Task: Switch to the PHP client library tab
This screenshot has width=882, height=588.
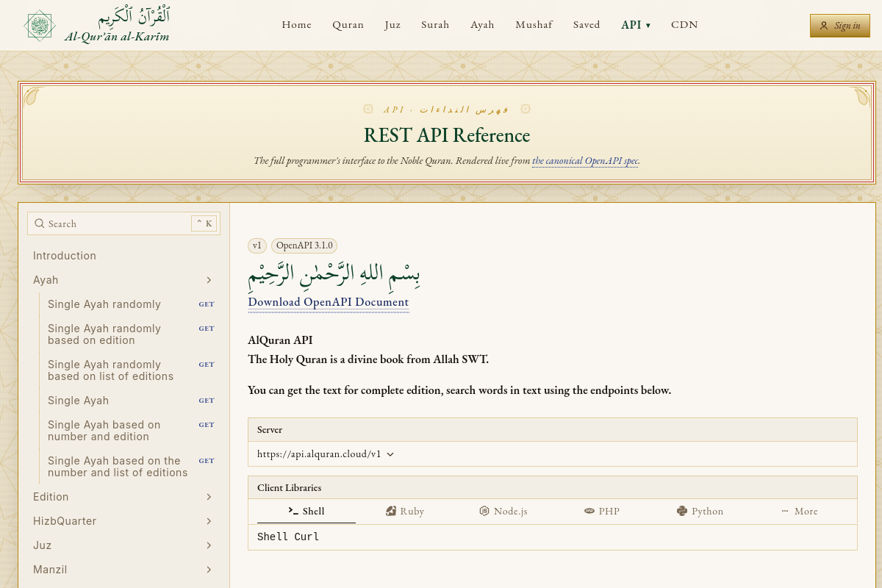Action: [602, 511]
